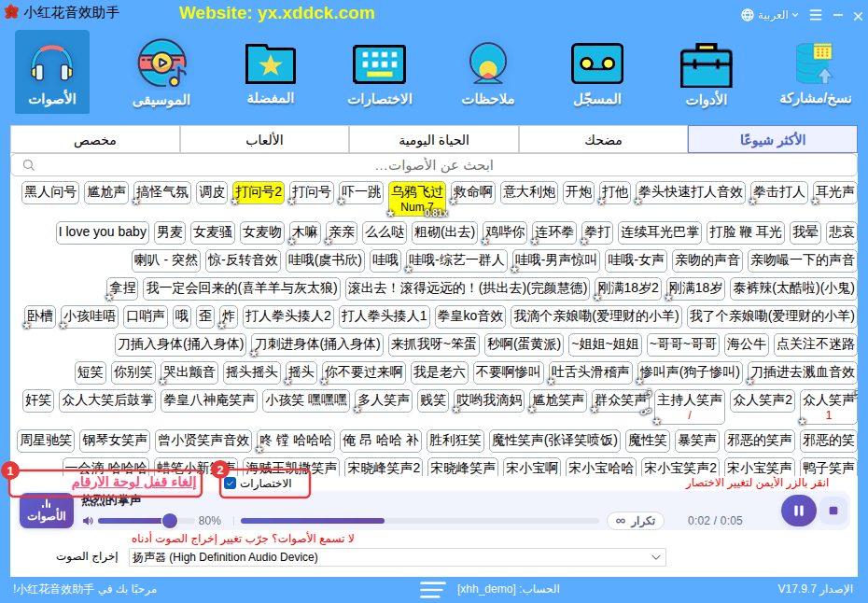Click the globe language icon
The height and width of the screenshot is (603, 868).
tap(748, 15)
